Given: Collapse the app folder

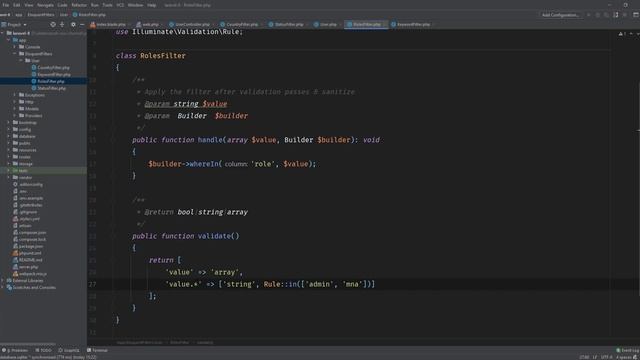Looking at the screenshot, I should (9, 40).
